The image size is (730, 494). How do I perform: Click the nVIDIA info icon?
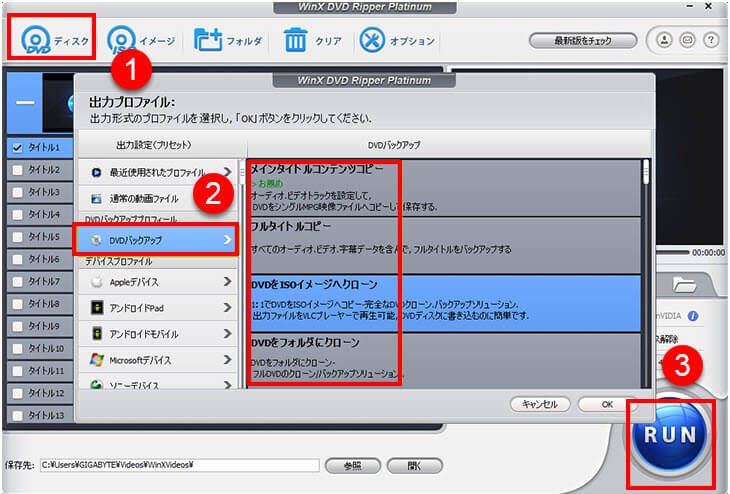coord(693,316)
